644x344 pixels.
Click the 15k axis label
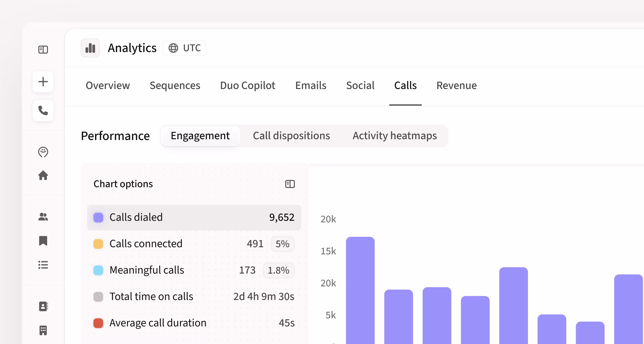pos(328,251)
